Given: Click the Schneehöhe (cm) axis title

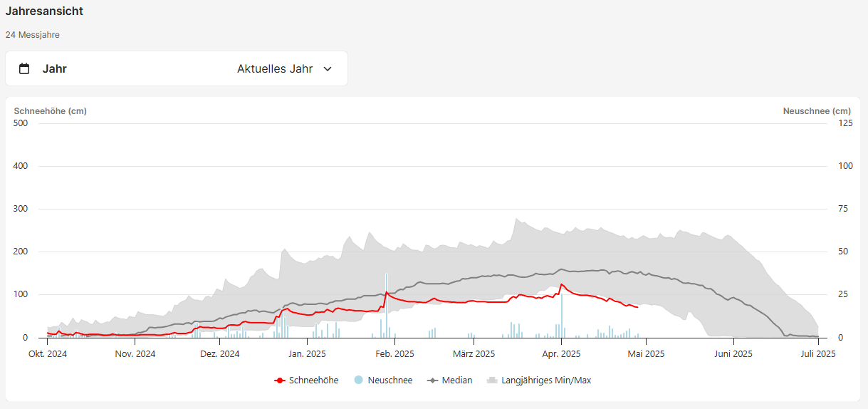Looking at the screenshot, I should click(x=51, y=111).
